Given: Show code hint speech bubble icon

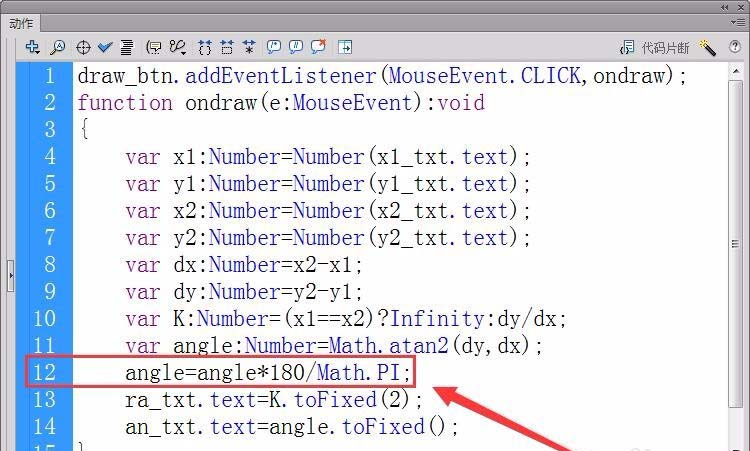Looking at the screenshot, I should click(154, 47).
